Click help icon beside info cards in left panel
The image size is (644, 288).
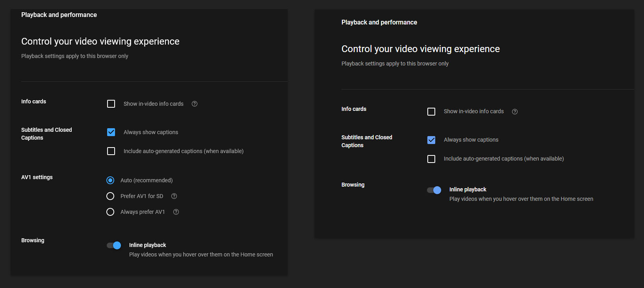coord(195,104)
